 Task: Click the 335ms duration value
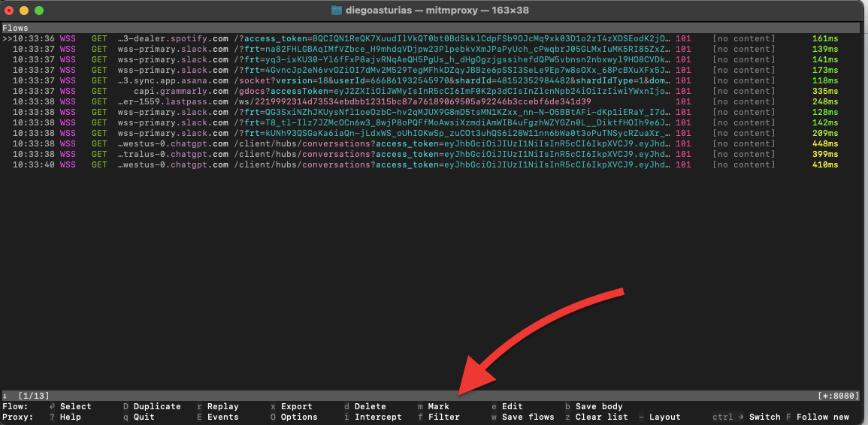[x=825, y=92]
